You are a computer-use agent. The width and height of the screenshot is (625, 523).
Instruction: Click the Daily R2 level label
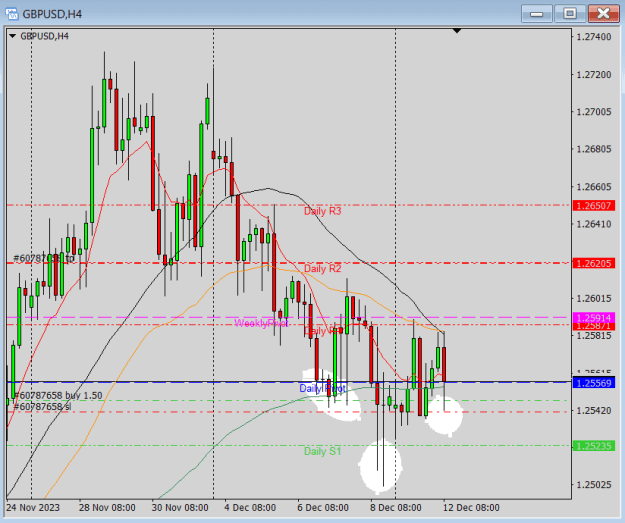coord(322,269)
